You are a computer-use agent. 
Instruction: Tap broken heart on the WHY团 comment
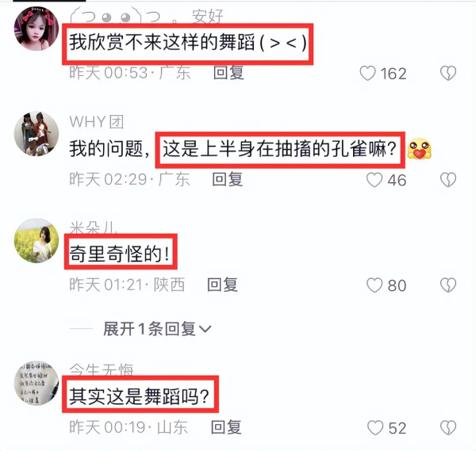[448, 180]
